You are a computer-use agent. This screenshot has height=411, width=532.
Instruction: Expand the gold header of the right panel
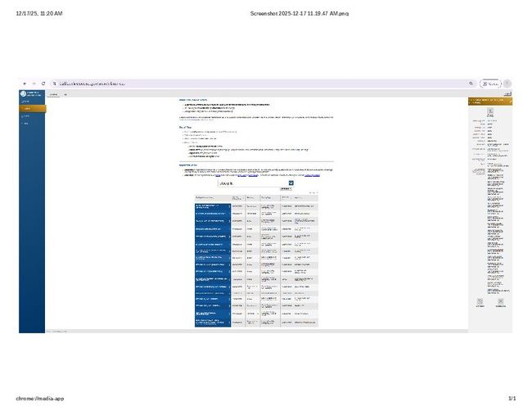[490, 102]
